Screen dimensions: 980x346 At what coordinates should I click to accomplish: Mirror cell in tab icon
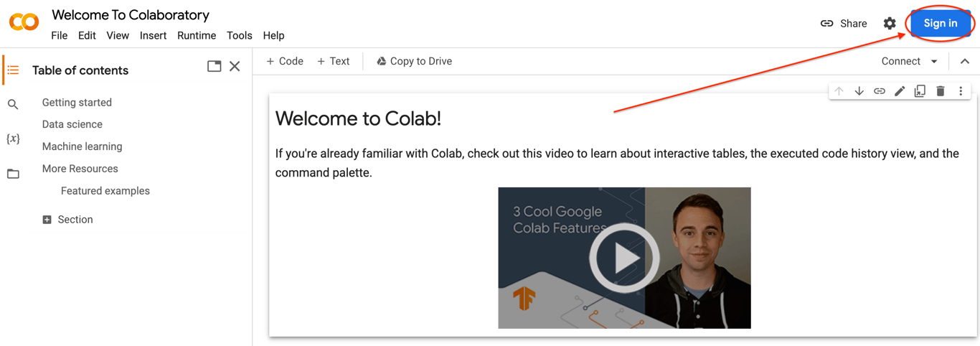(920, 91)
